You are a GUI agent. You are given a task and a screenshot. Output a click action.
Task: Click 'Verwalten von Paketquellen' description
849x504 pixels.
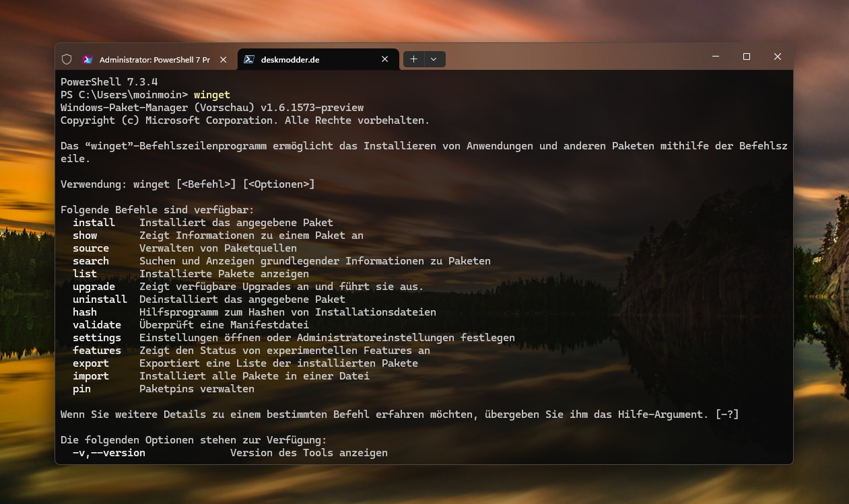click(x=218, y=248)
